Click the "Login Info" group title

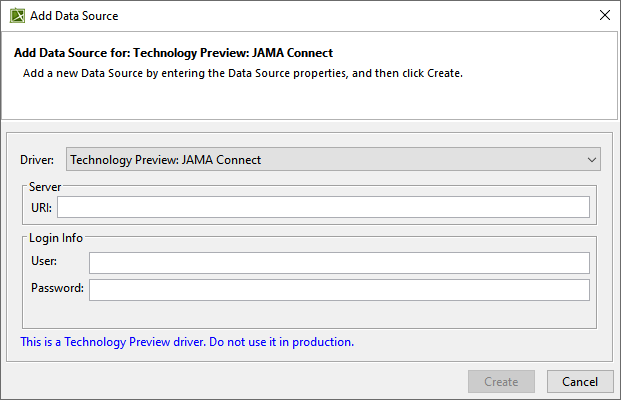(x=57, y=238)
